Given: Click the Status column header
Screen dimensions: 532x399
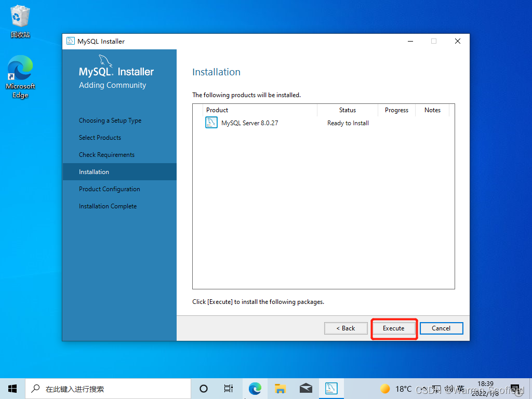Looking at the screenshot, I should pyautogui.click(x=348, y=110).
